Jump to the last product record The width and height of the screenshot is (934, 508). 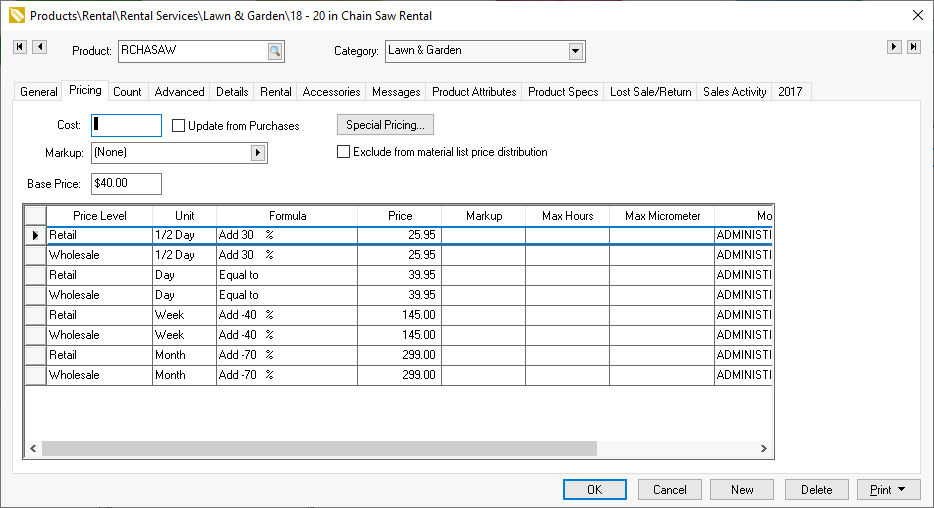[x=914, y=47]
